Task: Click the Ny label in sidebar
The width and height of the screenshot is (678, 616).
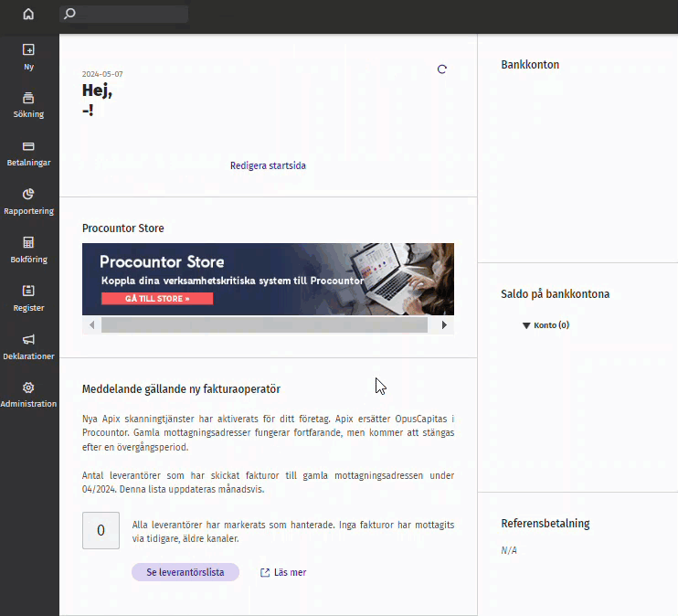Action: click(x=28, y=67)
